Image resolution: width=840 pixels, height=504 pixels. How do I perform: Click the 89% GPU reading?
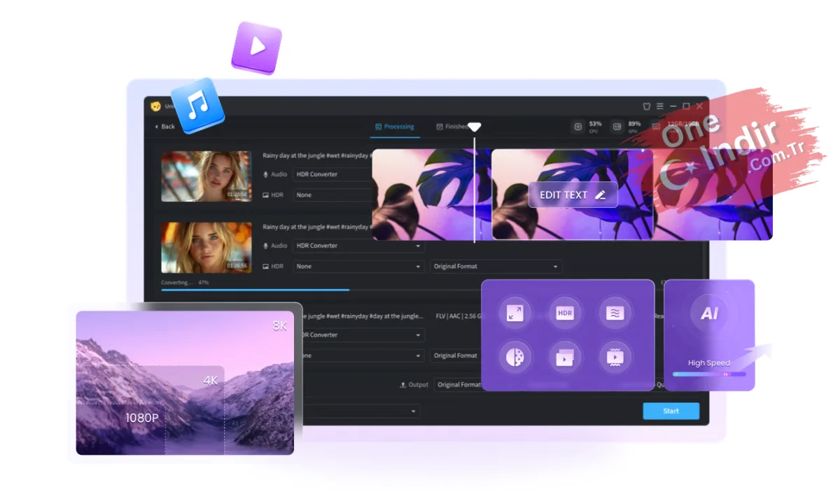tap(634, 123)
